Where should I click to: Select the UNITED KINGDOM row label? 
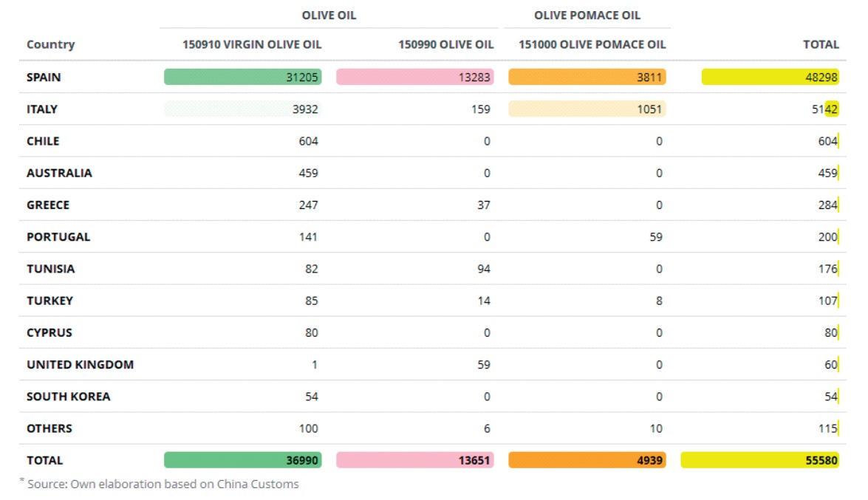coord(80,365)
